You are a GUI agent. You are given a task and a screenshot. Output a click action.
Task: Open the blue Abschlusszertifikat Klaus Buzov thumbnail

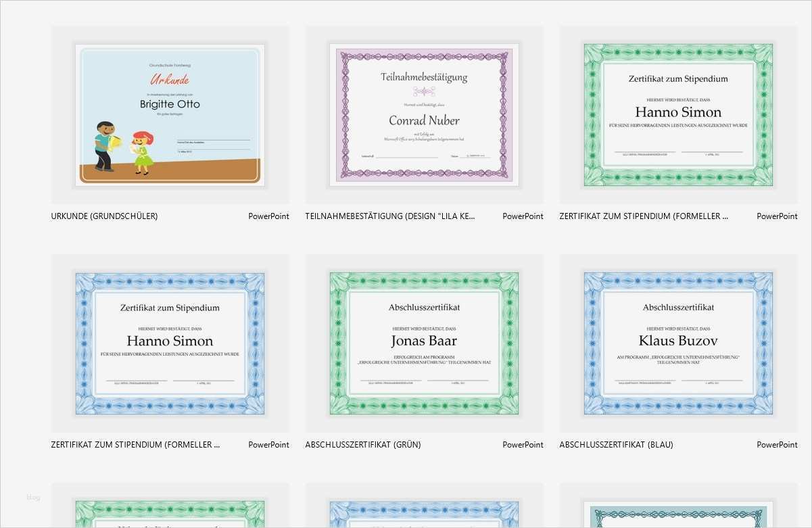click(x=678, y=343)
